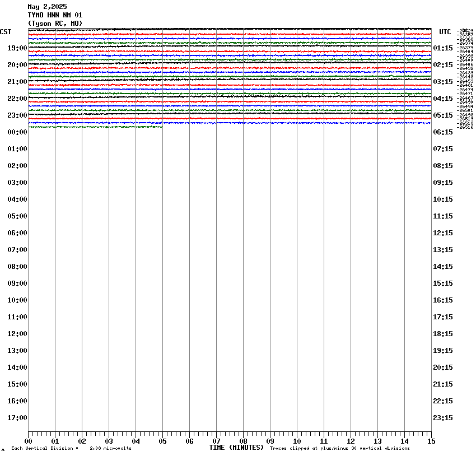The image size is (476, 456).
Task: Click the "03:00" CST row label
Action: [17, 183]
